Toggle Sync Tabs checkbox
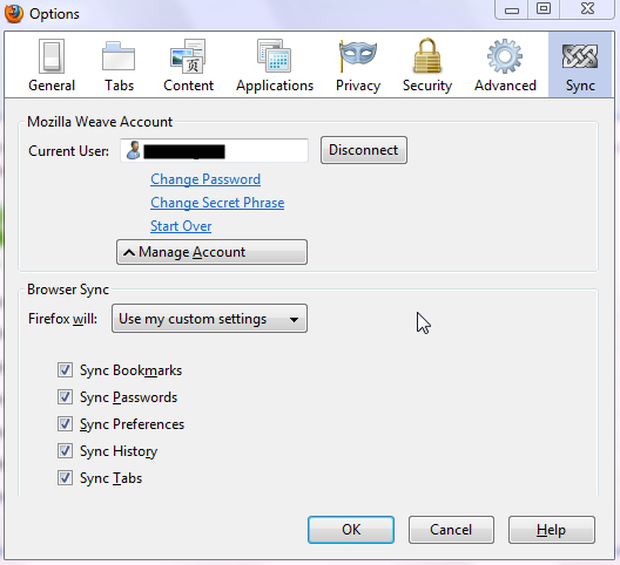The height and width of the screenshot is (565, 620). click(x=65, y=478)
